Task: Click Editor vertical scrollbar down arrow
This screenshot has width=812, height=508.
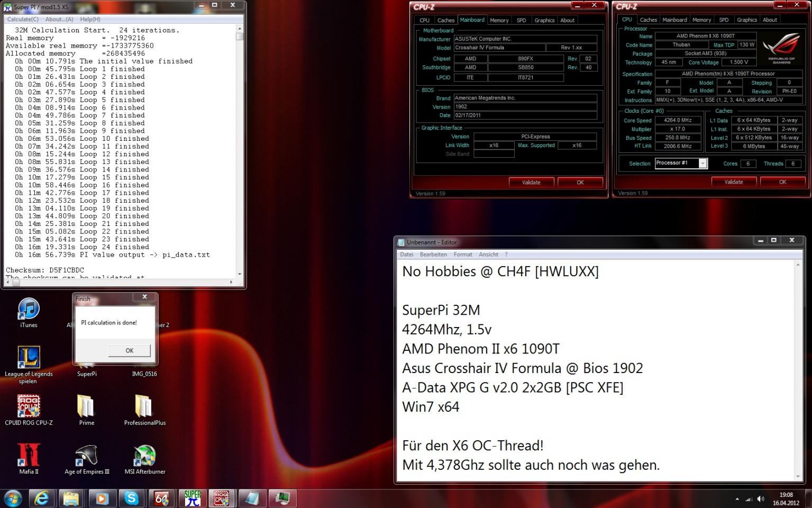Action: [x=798, y=476]
